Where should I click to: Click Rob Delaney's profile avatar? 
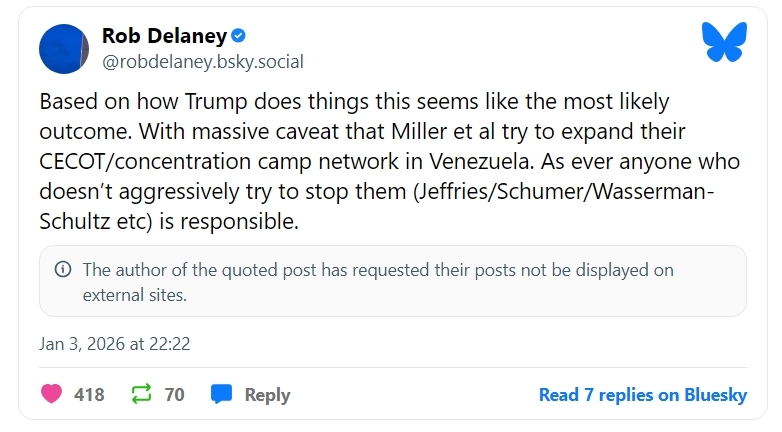click(x=66, y=49)
